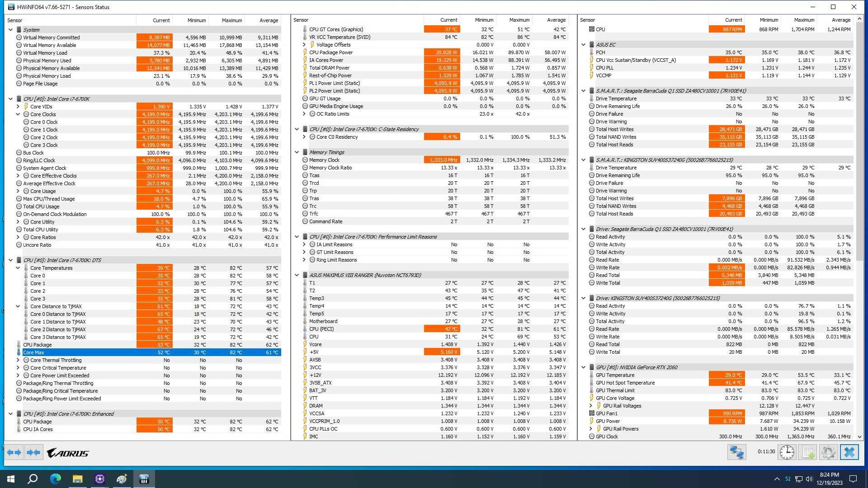Expand the GPU Rail Voltages row
This screenshot has height=488, width=868.
590,406
